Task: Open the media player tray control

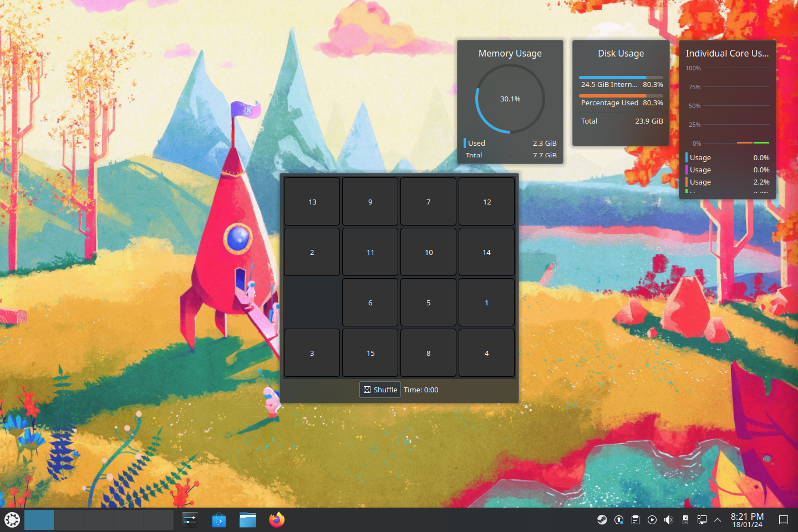Action: pyautogui.click(x=652, y=520)
